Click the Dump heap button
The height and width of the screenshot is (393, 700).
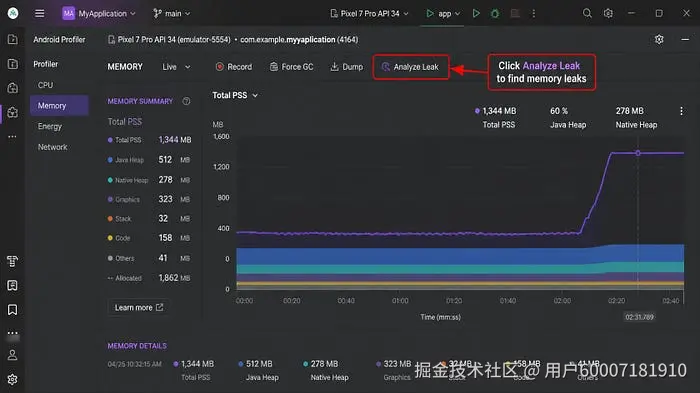coord(346,67)
